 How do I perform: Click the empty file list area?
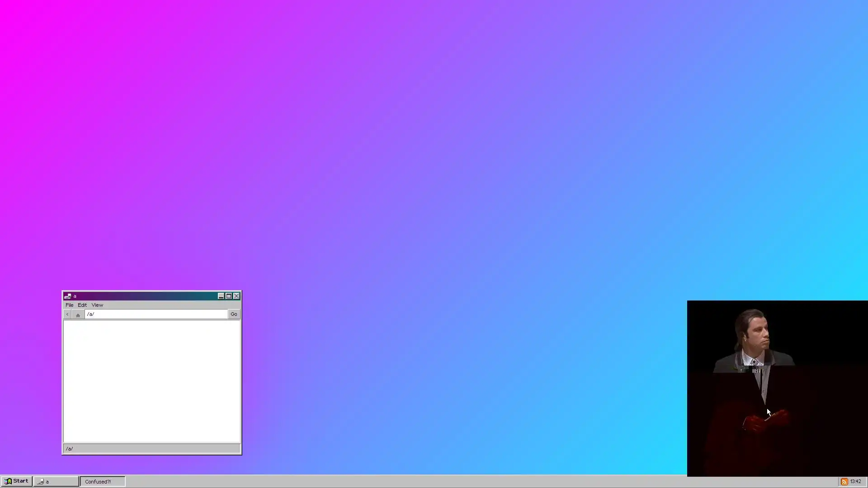(x=151, y=381)
